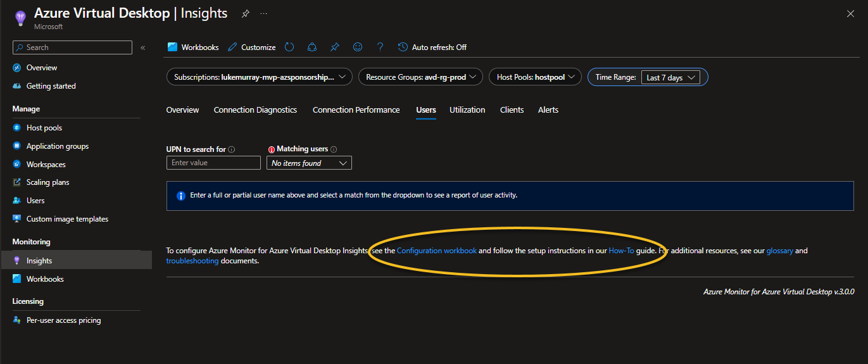868x364 pixels.
Task: Click the Monitoring section heading
Action: pyautogui.click(x=31, y=242)
